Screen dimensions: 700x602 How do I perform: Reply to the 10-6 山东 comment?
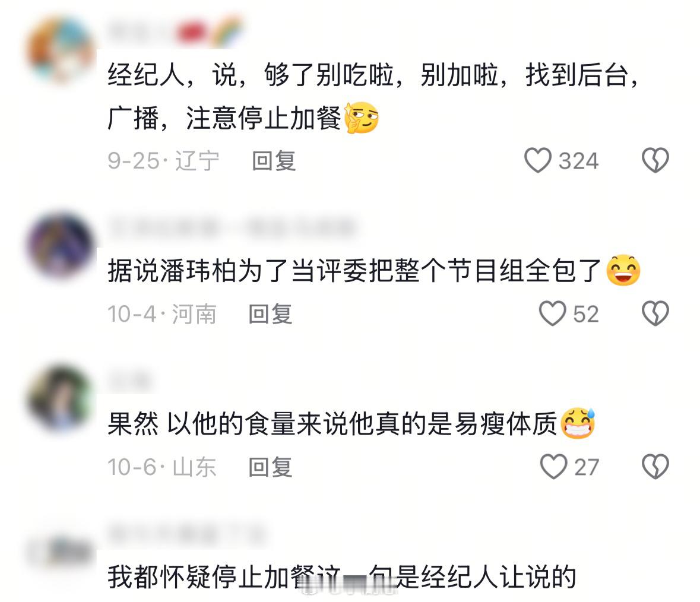270,467
